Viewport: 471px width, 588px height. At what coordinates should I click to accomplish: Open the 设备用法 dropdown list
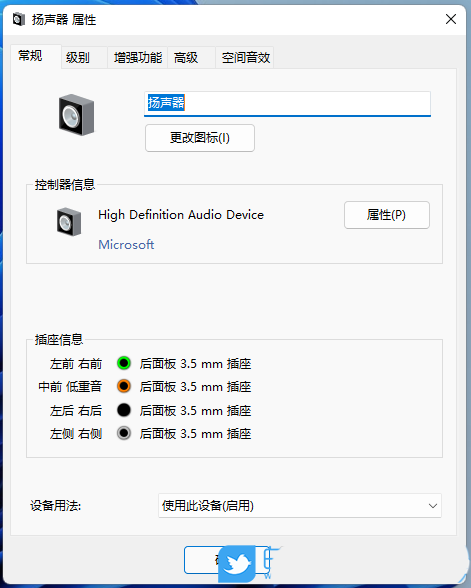click(x=300, y=506)
